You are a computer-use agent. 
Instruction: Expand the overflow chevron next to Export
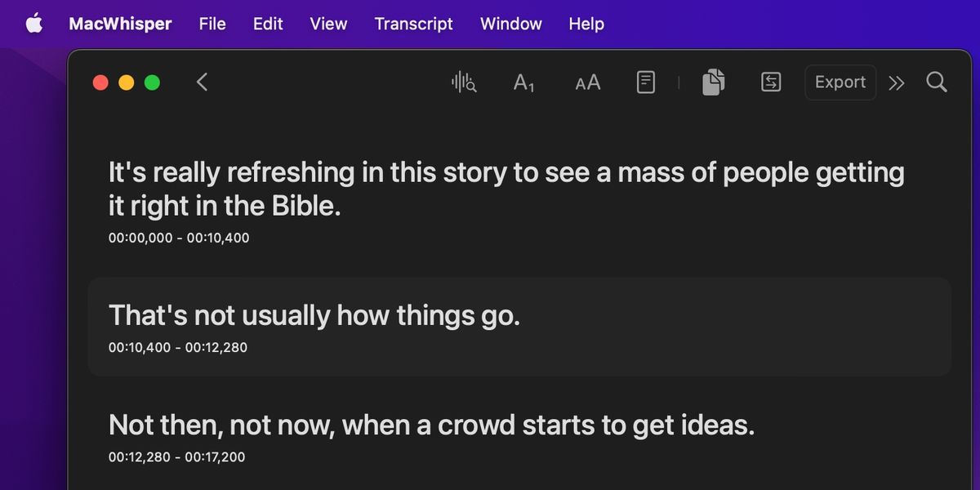pos(896,82)
